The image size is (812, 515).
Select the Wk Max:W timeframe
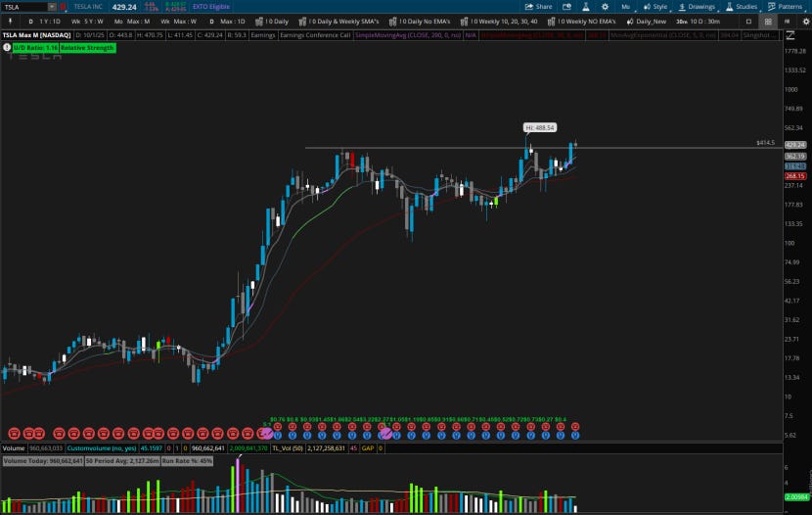coord(179,22)
